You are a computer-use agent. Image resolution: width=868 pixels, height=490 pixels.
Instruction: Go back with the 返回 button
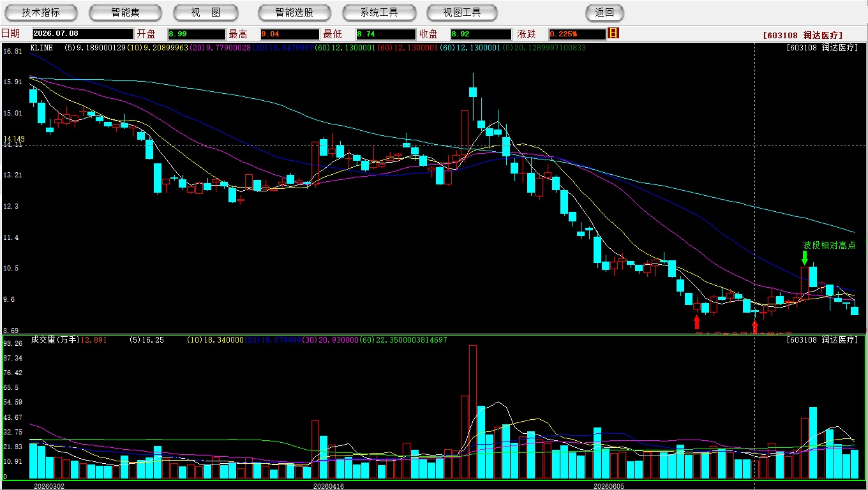[x=604, y=12]
